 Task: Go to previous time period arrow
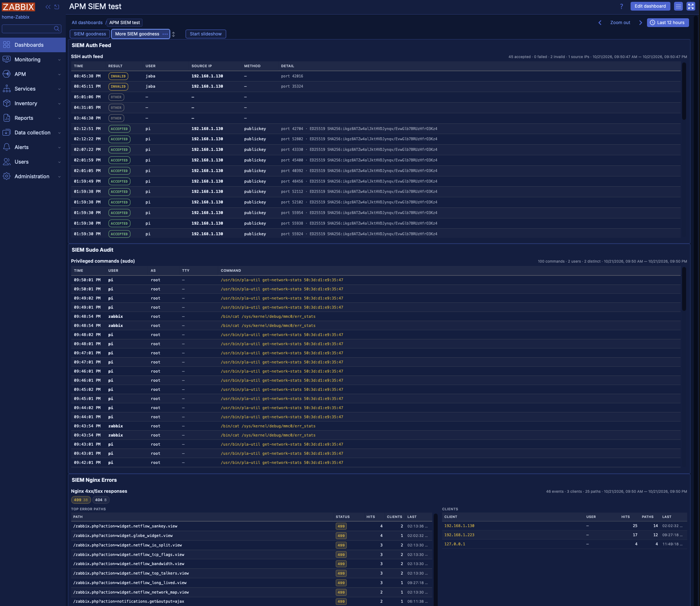click(600, 23)
